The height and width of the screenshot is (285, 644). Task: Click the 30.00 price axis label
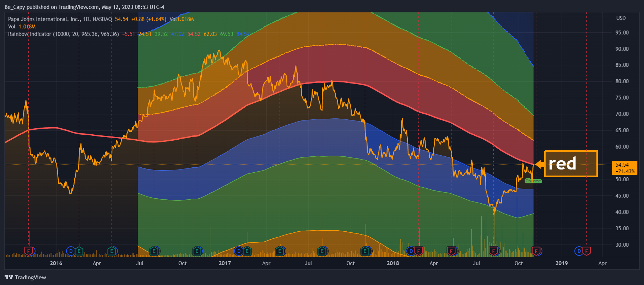(x=622, y=245)
